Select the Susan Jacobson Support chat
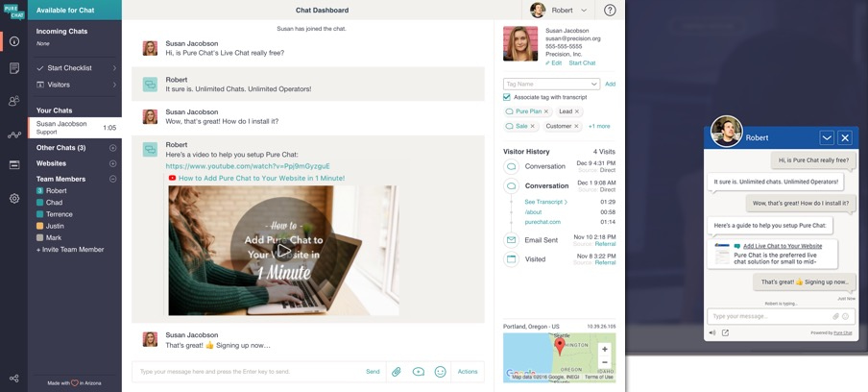Image resolution: width=868 pixels, height=392 pixels. point(74,127)
